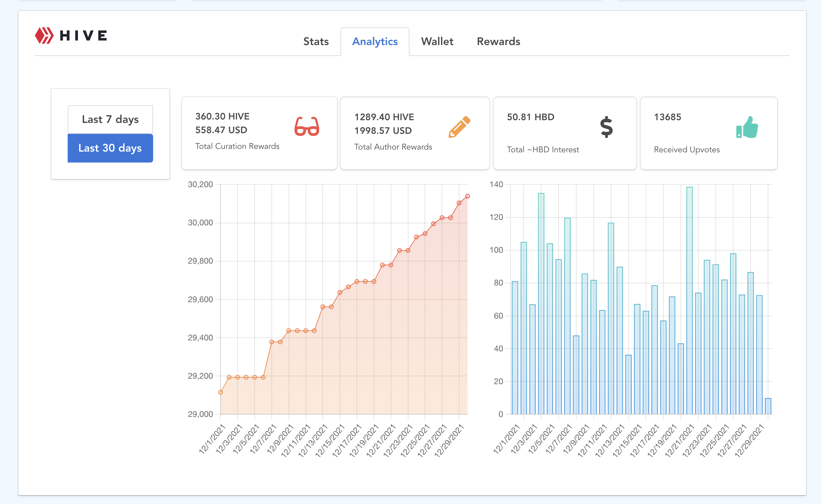Click Total Author Rewards label

[393, 147]
